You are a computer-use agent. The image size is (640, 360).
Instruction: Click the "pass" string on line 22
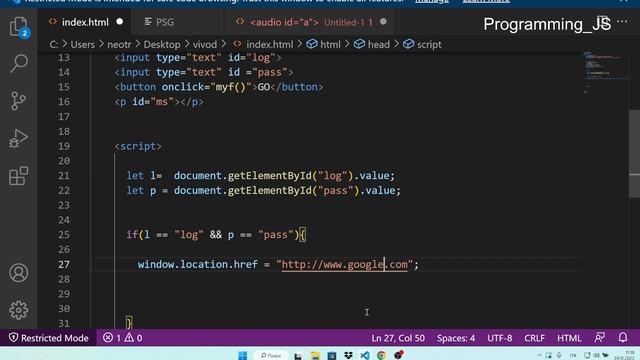point(335,191)
